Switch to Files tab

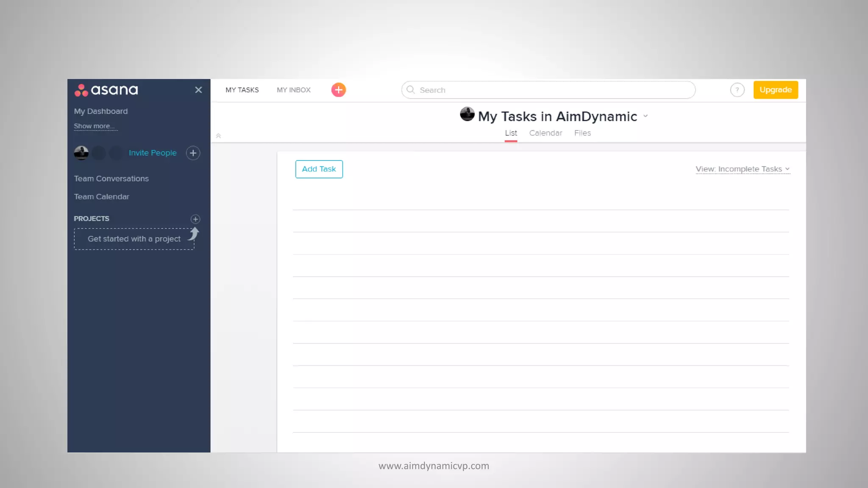(582, 133)
